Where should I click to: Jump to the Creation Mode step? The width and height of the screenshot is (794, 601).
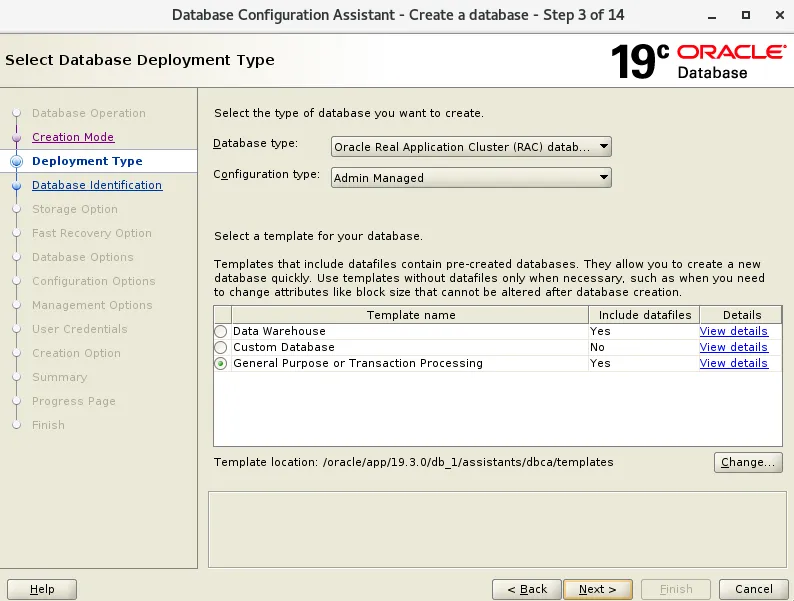[73, 137]
